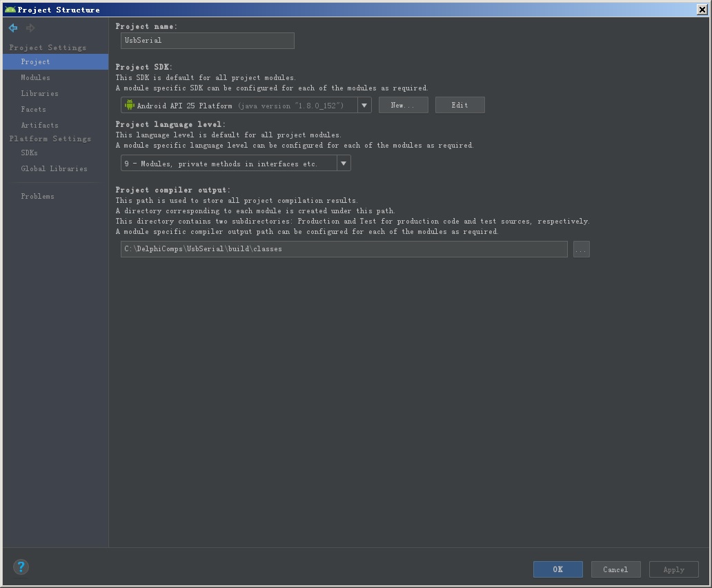Click the browse ellipsis button for compiler output

tap(581, 249)
